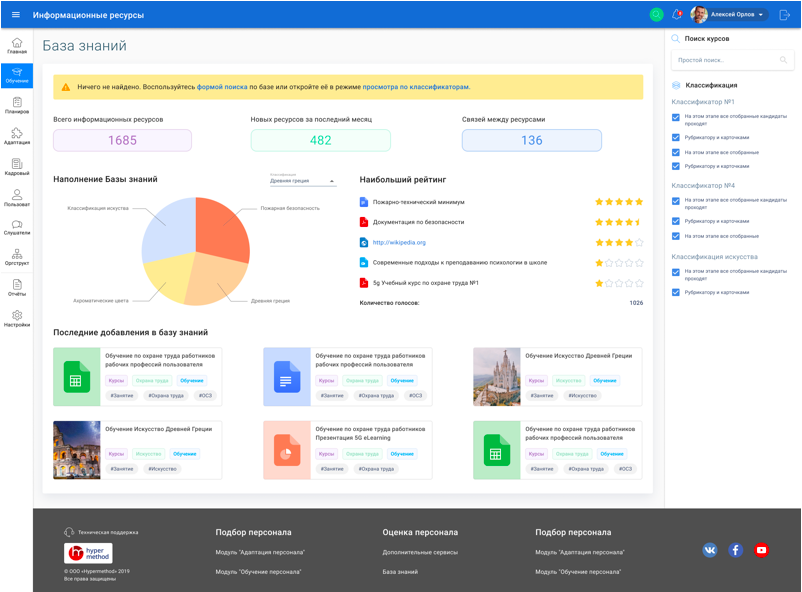Viewport: 802px width, 592px height.
Task: Uncheck the first checkbox under Классификация искусства
Action: (x=676, y=273)
